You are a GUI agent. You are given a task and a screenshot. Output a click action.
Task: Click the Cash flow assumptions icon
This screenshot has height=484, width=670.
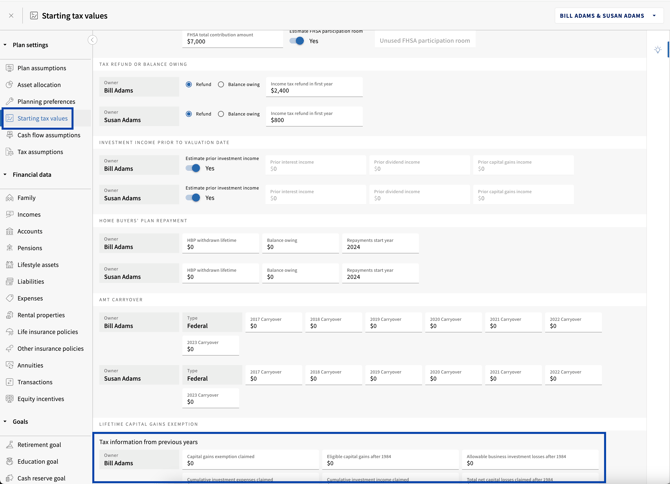point(9,135)
